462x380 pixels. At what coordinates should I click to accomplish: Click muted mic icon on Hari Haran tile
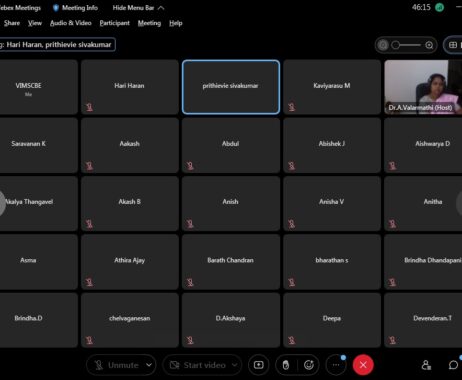point(89,107)
